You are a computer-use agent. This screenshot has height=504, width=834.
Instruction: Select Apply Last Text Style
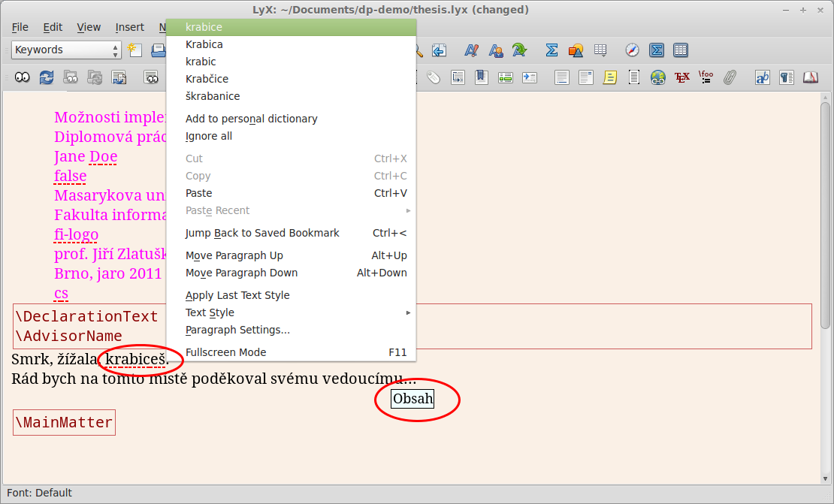pos(291,296)
